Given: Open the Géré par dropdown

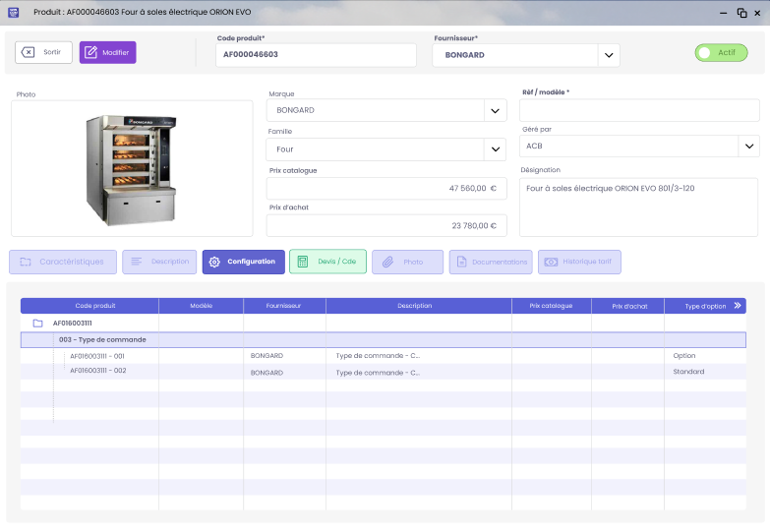Looking at the screenshot, I should coord(748,147).
